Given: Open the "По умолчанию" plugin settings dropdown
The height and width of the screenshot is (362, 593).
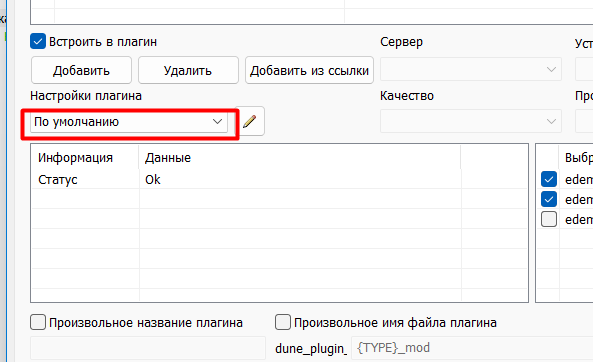Looking at the screenshot, I should [129, 122].
